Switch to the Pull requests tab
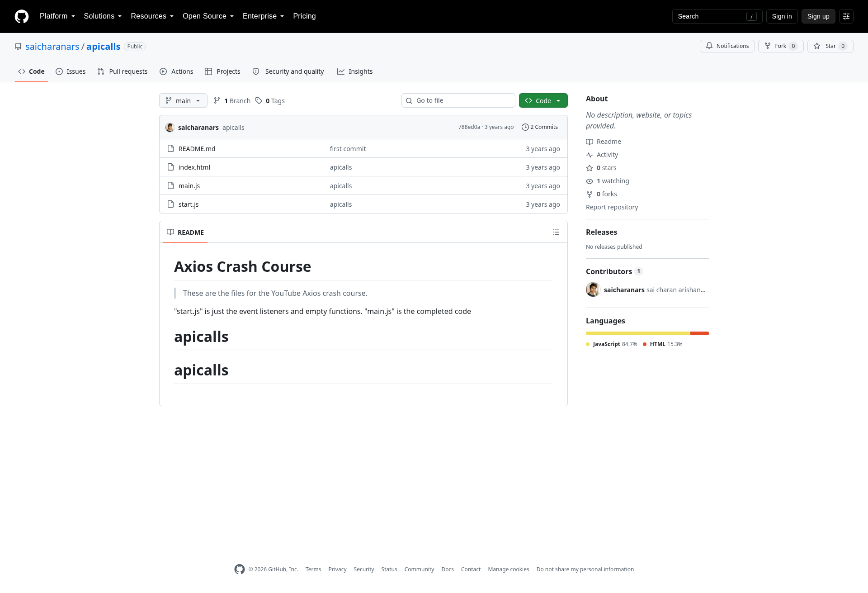The height and width of the screenshot is (593, 868). 123,71
